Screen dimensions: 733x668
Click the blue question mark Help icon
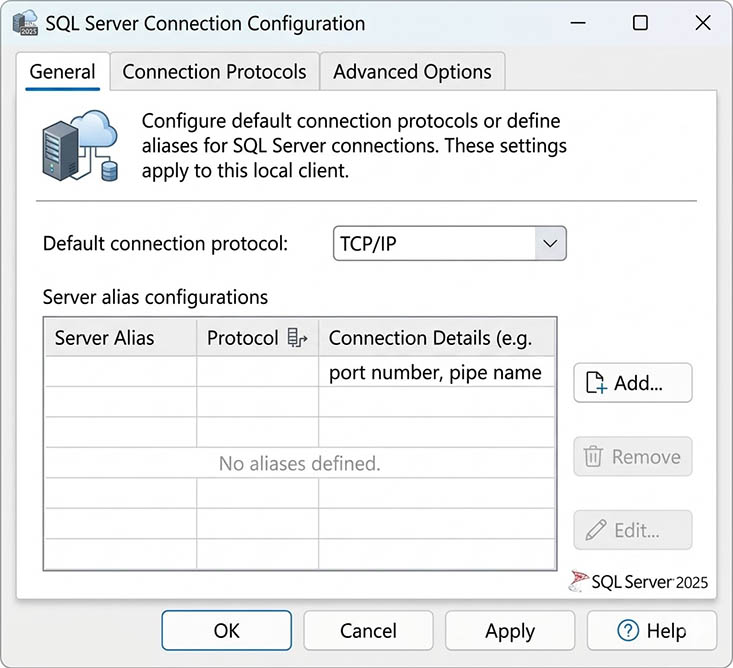pyautogui.click(x=628, y=630)
